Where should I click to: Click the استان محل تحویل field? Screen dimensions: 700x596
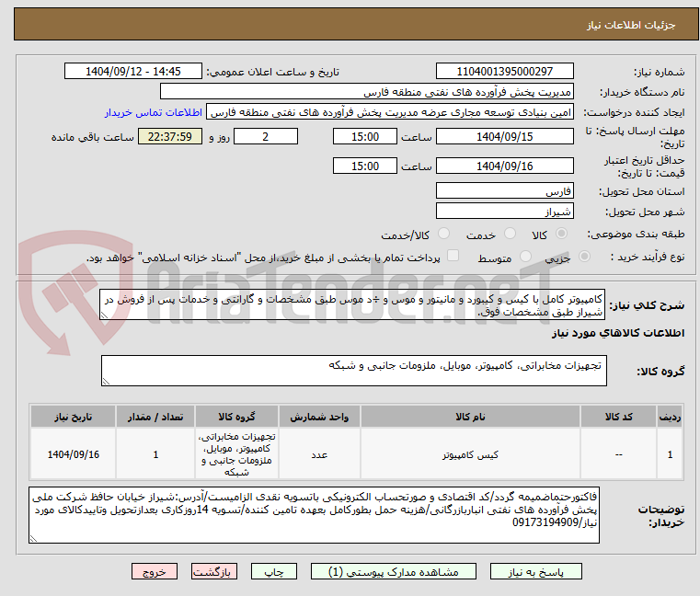[x=504, y=190]
